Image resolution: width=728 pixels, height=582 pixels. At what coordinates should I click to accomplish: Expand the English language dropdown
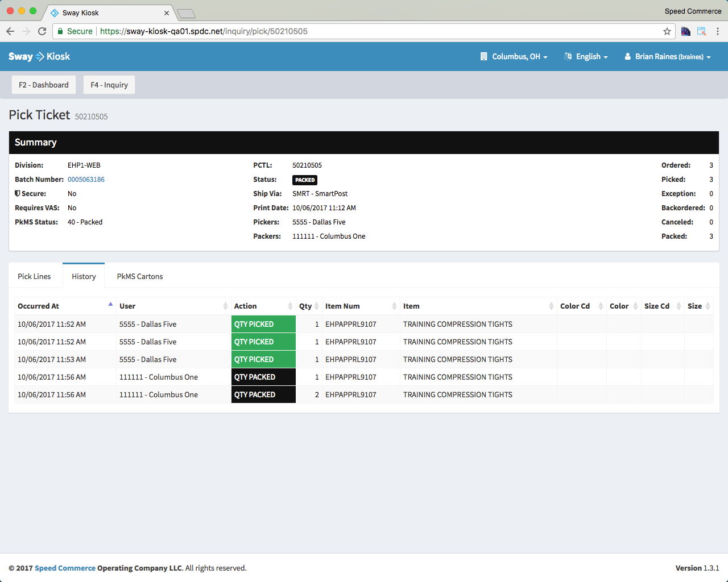(x=586, y=57)
